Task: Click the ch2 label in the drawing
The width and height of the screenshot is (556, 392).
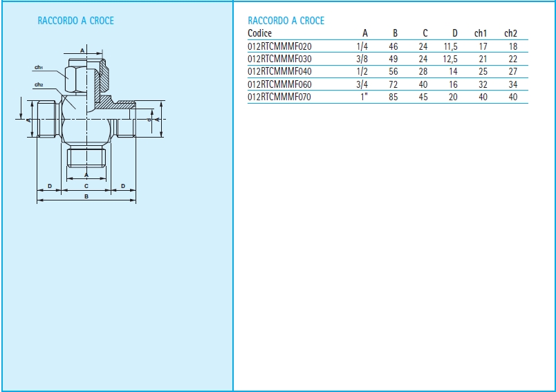Action: [39, 85]
